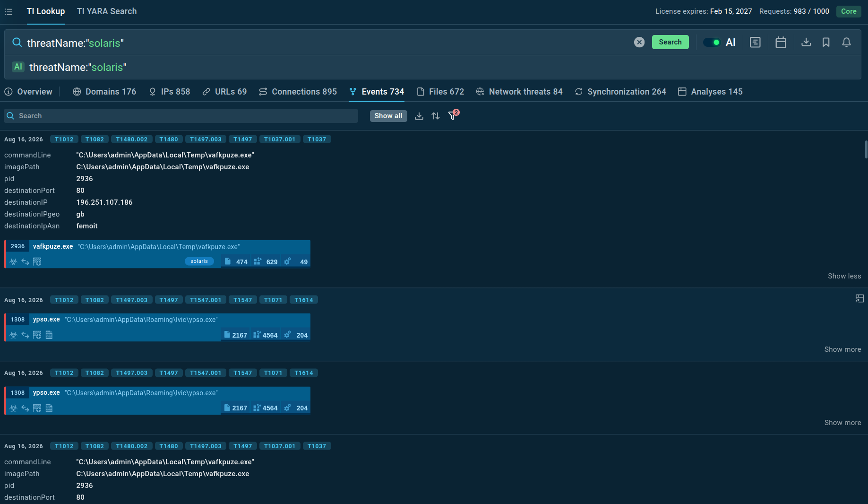Viewport: 868px width, 504px height.
Task: Click the main threatName query field
Action: tap(326, 43)
